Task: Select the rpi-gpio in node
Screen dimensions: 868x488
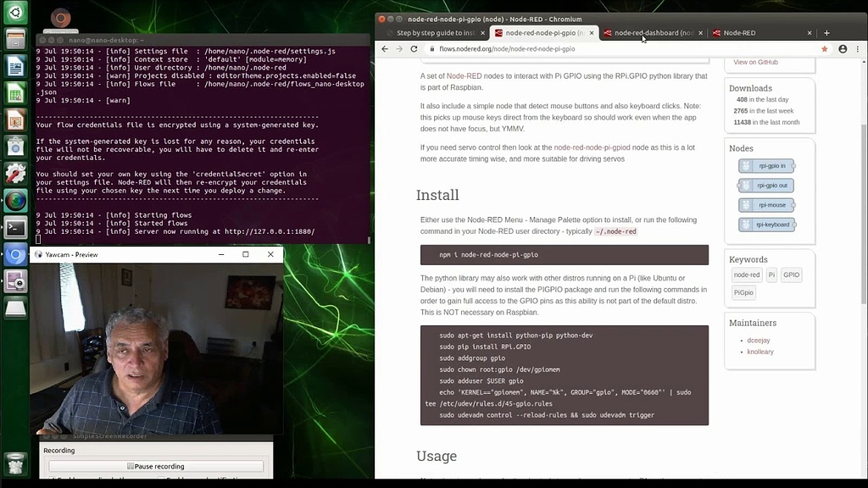Action: click(x=765, y=166)
